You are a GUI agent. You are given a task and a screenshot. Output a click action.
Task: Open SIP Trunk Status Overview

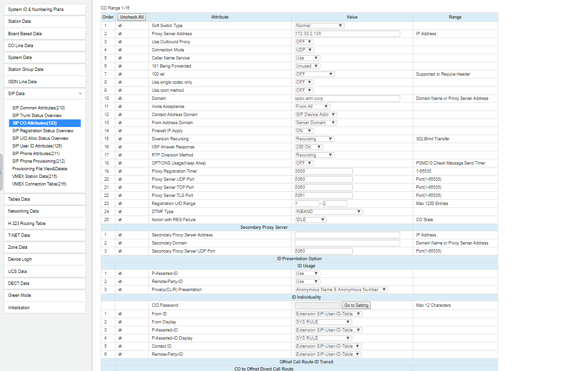tap(37, 116)
